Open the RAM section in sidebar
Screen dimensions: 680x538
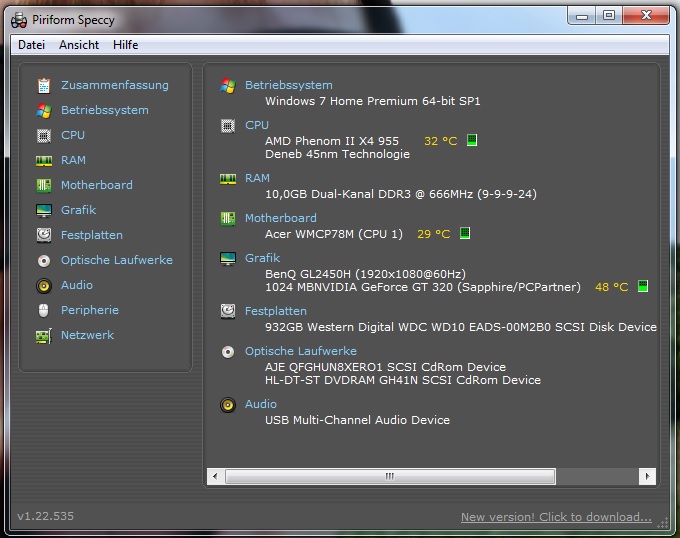(73, 160)
